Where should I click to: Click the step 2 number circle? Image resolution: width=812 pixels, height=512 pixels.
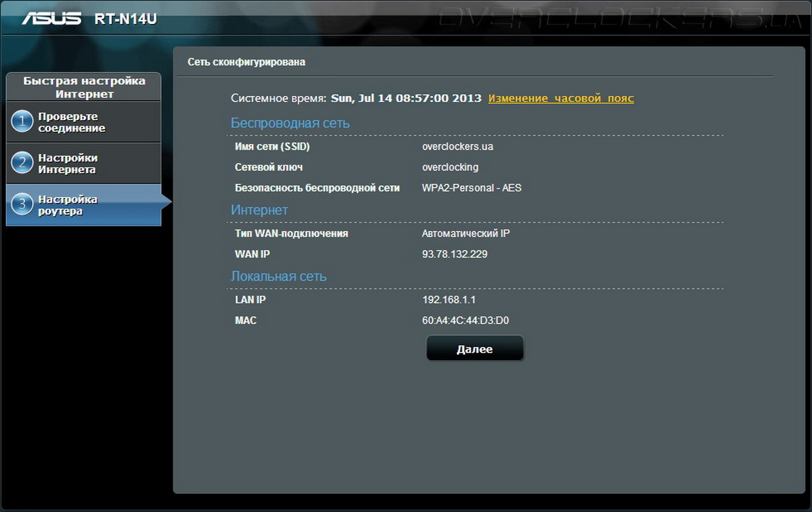click(22, 163)
